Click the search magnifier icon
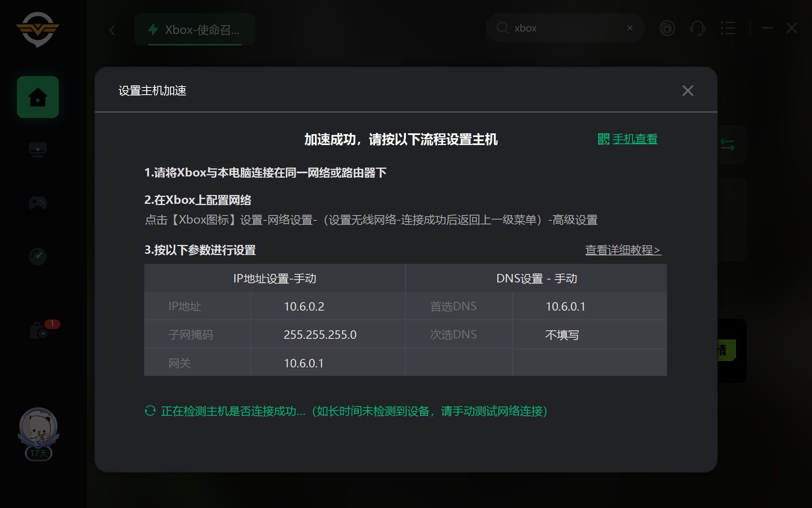Viewport: 812px width, 508px height. point(502,28)
